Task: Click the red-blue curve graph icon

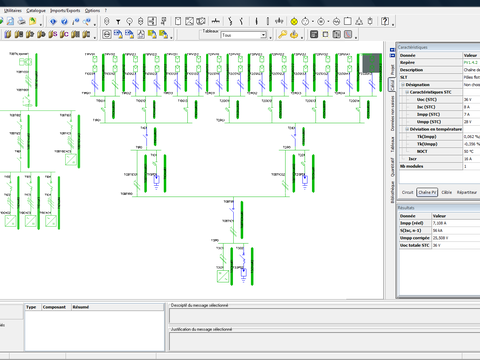Action: tap(348, 34)
